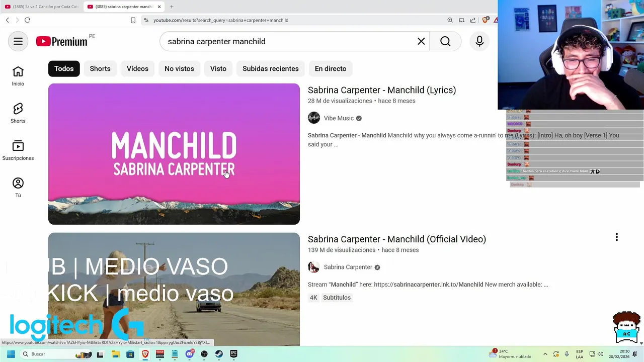The image size is (644, 362).
Task: Filter by En directo
Action: coord(331,68)
